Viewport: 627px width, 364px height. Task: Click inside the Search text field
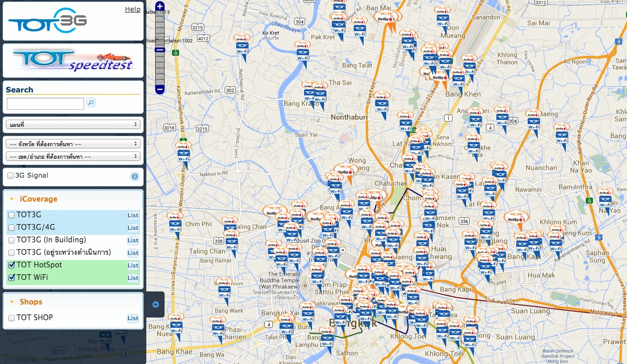(x=45, y=103)
